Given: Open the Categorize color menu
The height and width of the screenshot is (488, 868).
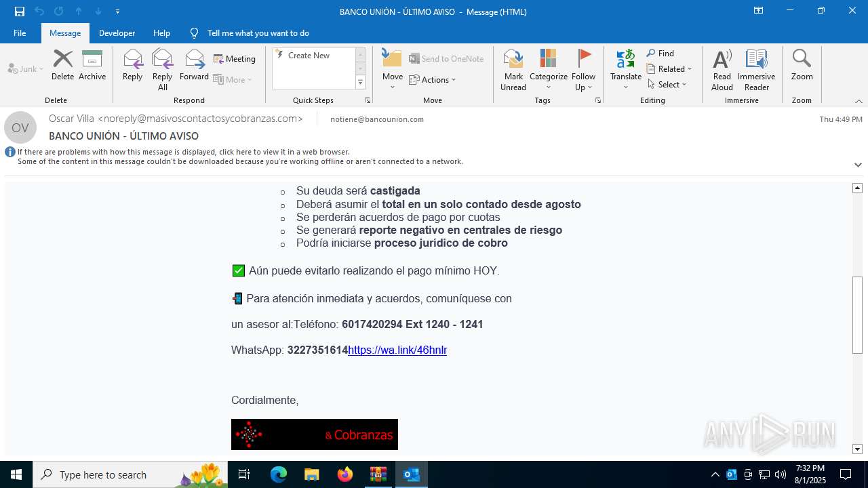Looking at the screenshot, I should (x=549, y=70).
